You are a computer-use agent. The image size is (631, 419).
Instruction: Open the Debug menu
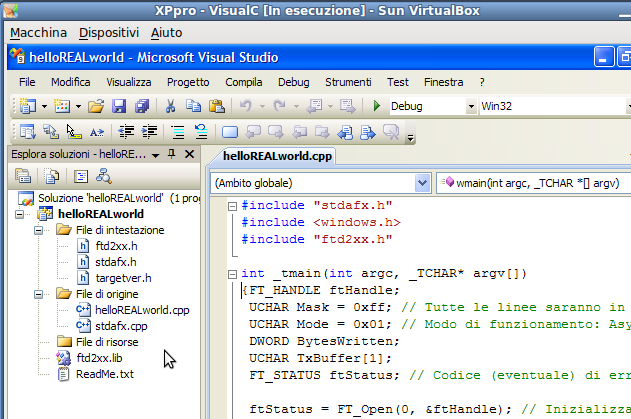(294, 82)
